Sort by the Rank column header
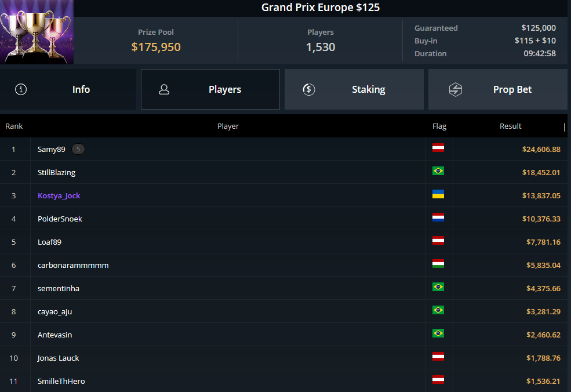This screenshot has width=571, height=392. [14, 126]
